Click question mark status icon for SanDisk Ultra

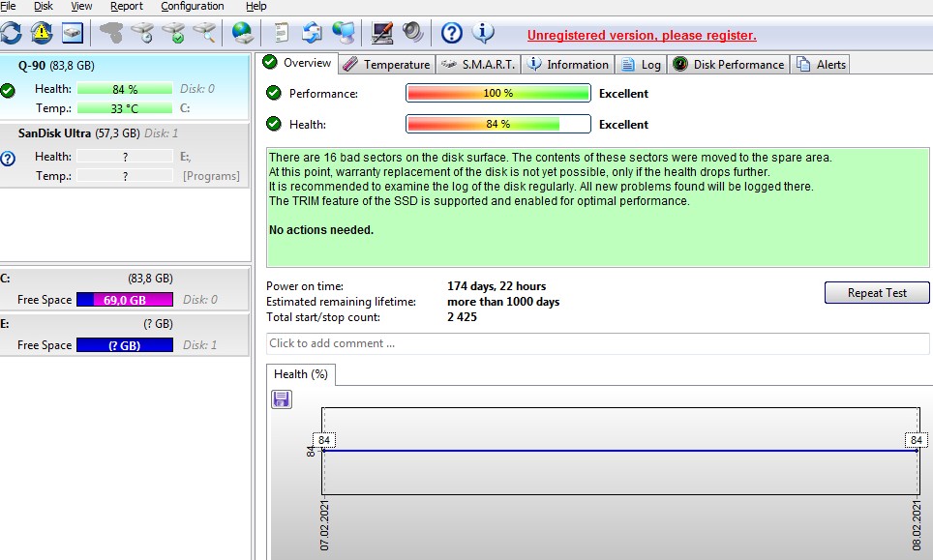click(8, 159)
